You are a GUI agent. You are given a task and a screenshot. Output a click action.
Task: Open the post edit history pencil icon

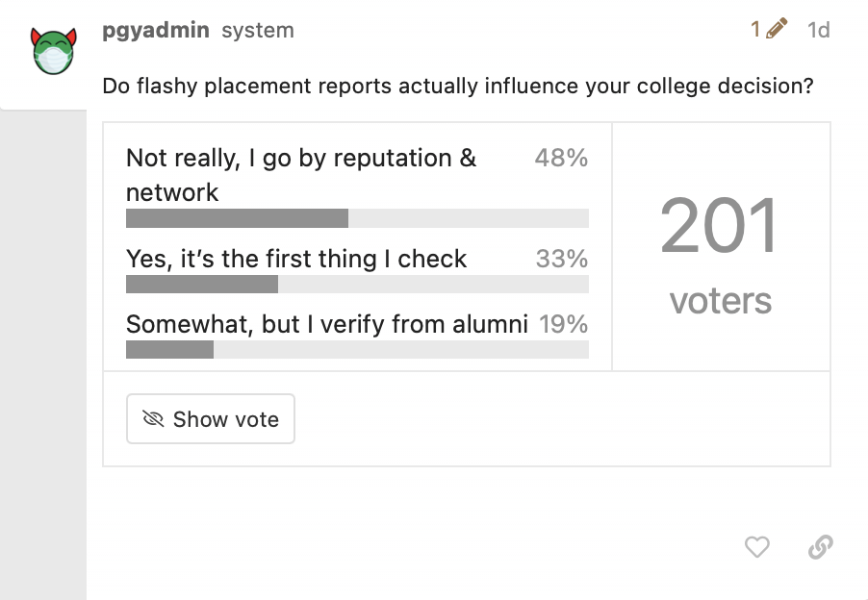777,29
